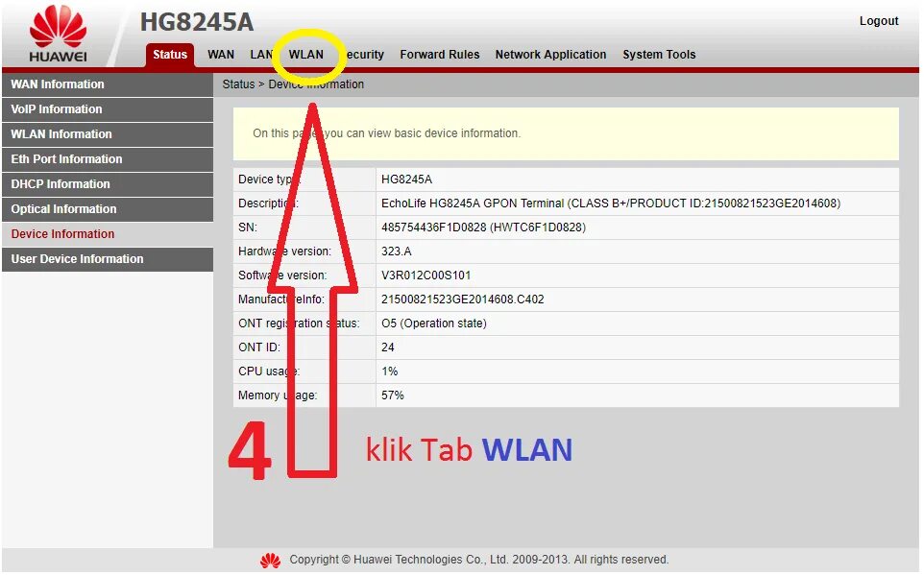Click the SN: row label
The height and width of the screenshot is (575, 924).
pyautogui.click(x=248, y=228)
